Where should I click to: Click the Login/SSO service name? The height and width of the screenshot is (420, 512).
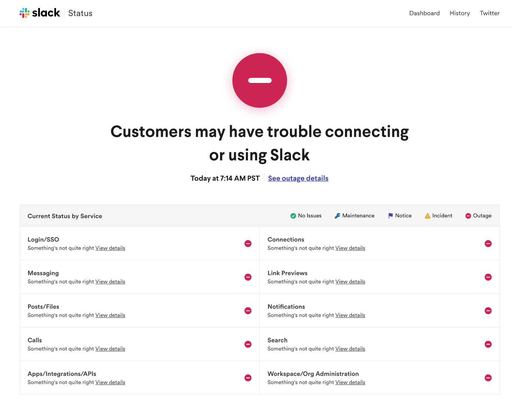43,239
